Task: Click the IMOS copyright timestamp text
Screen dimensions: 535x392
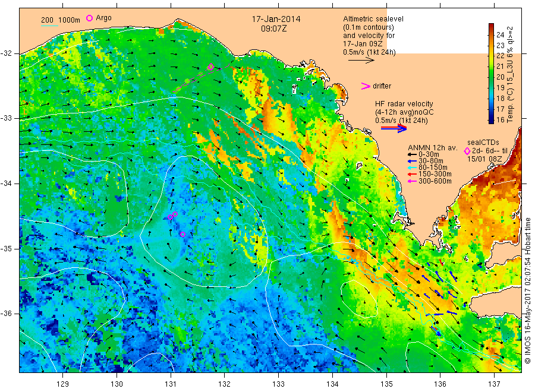Action: [x=527, y=291]
